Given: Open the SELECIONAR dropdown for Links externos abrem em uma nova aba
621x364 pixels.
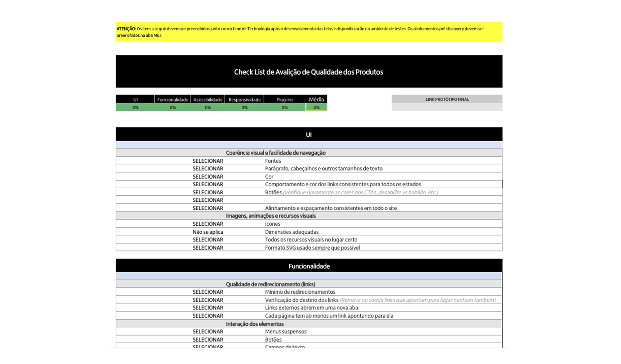Looking at the screenshot, I should click(208, 308).
